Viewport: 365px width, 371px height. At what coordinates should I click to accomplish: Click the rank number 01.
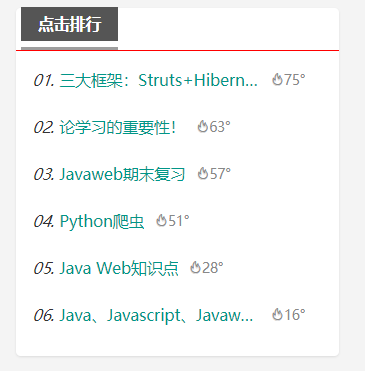coord(44,80)
